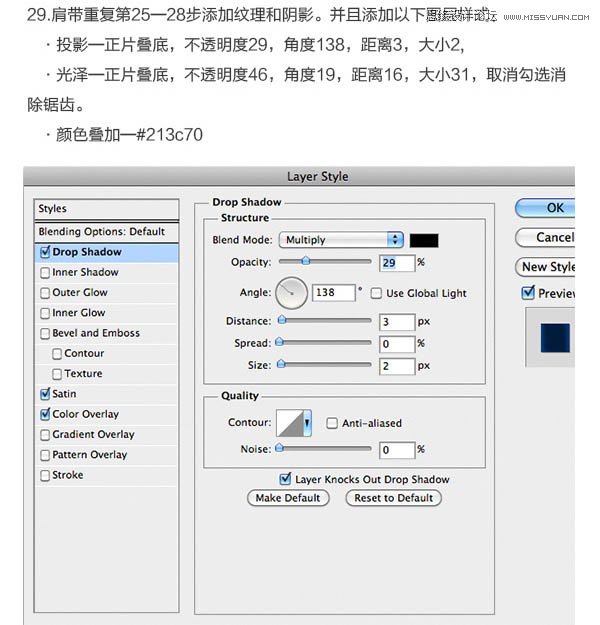Click the Size value field showing 2
The image size is (600, 625).
pyautogui.click(x=397, y=366)
